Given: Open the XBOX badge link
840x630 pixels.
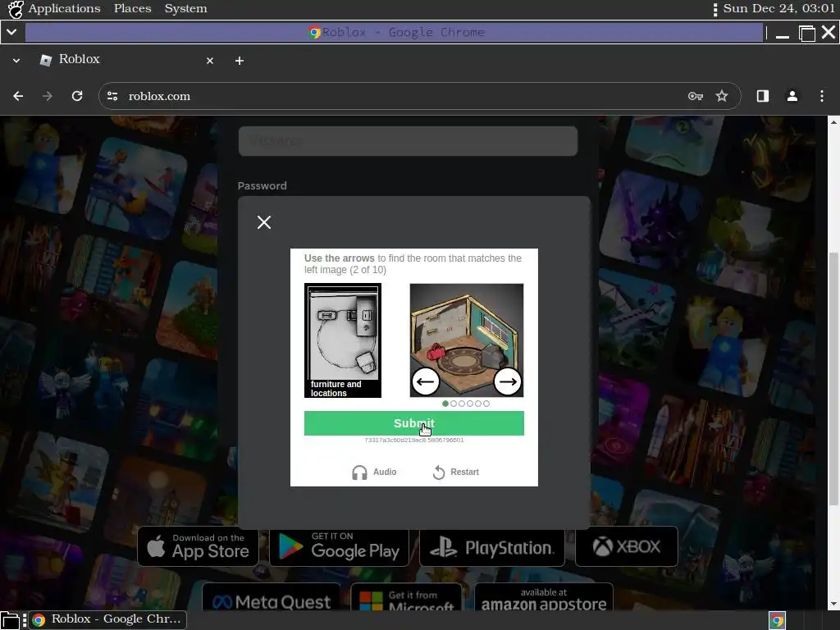Looking at the screenshot, I should 626,546.
